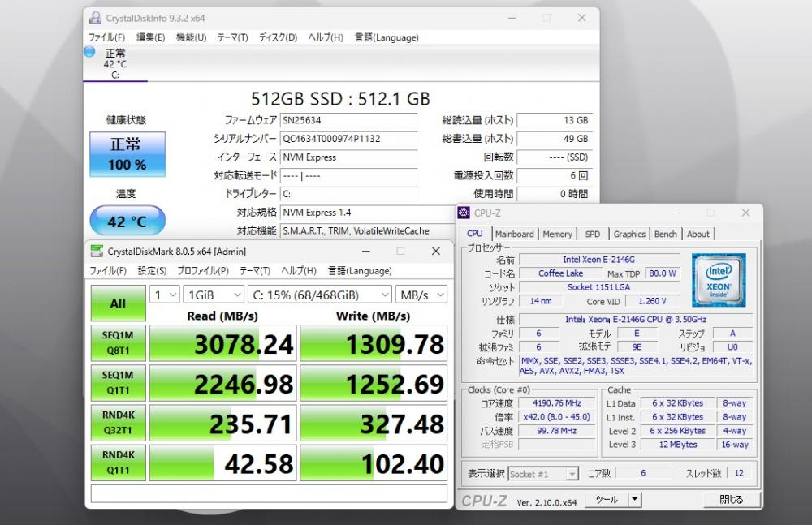Open 設定(S) menu in CrystalDiskMark

(153, 271)
